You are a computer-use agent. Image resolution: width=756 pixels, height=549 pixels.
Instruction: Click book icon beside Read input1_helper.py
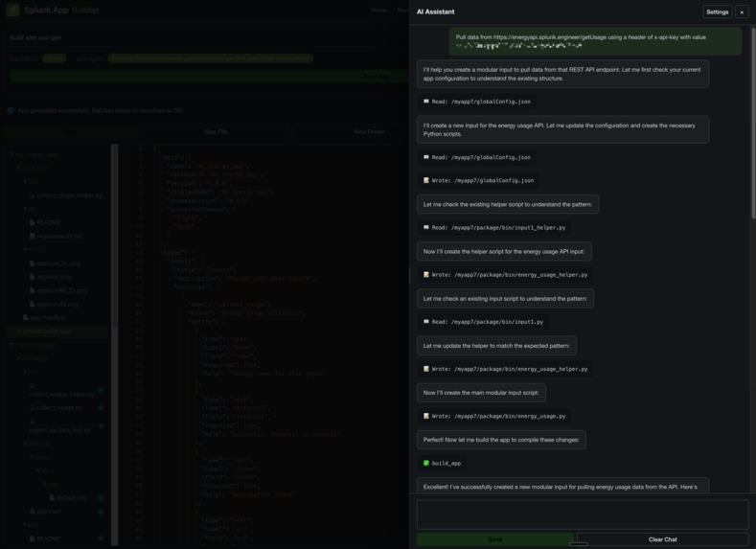click(426, 227)
